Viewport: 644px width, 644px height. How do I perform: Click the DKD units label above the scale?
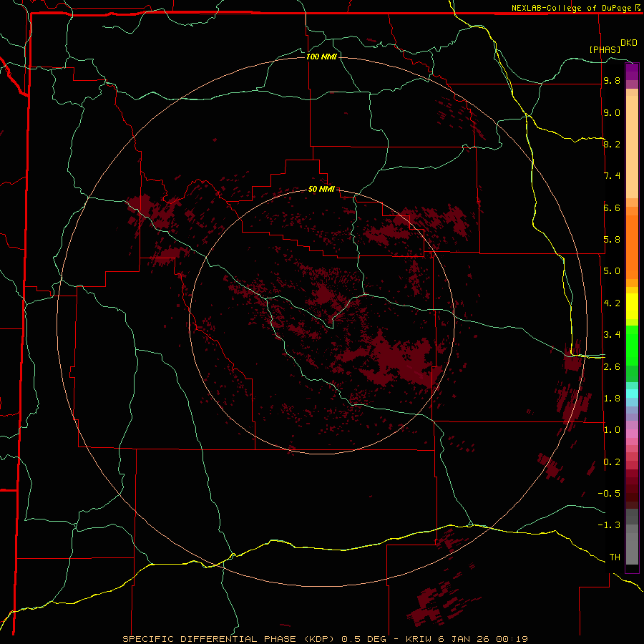point(629,43)
